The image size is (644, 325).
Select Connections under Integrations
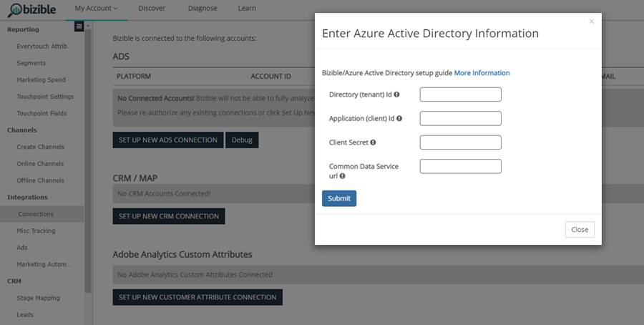tap(42, 214)
